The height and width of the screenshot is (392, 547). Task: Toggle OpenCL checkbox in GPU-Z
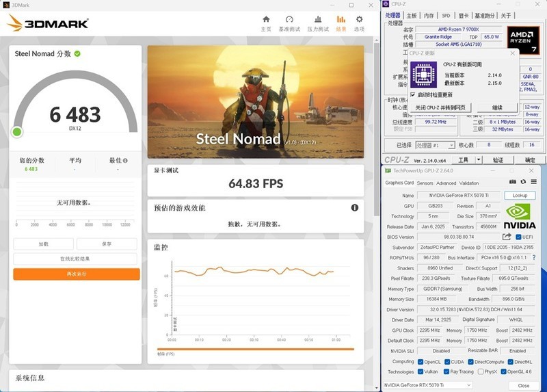point(421,362)
